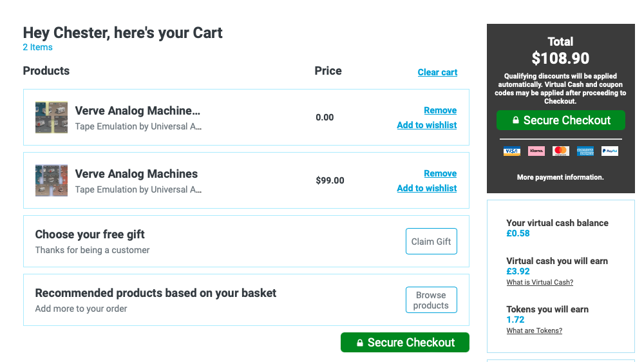Open the free Verve Analog Machines thumbnail
This screenshot has height=362, width=644.
point(52,117)
